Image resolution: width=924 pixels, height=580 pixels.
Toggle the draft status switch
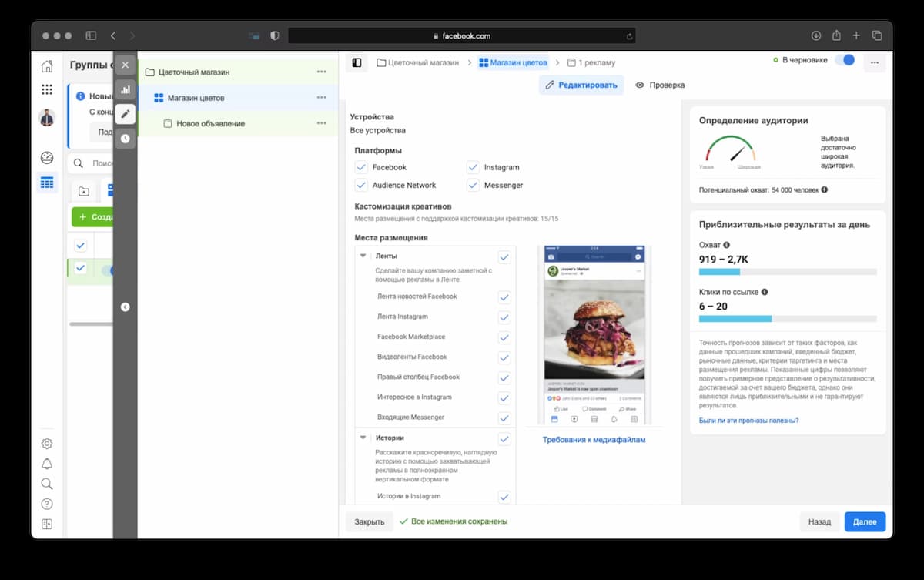845,60
